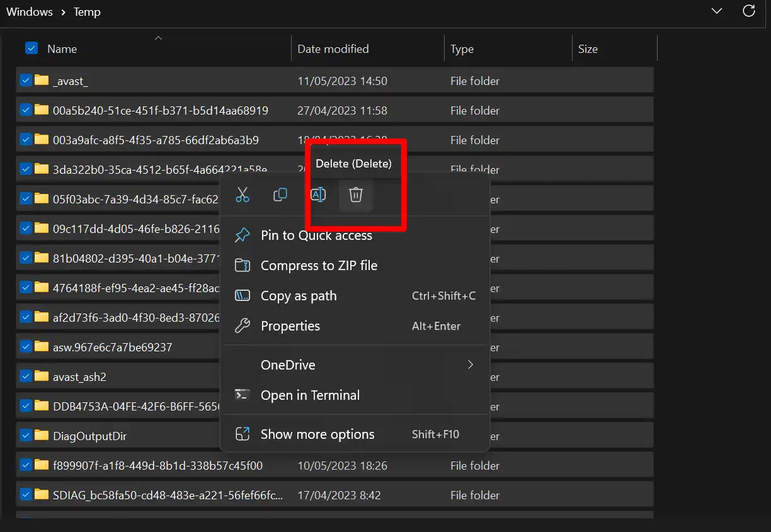
Task: Click the Delete trash can icon
Action: click(x=356, y=195)
